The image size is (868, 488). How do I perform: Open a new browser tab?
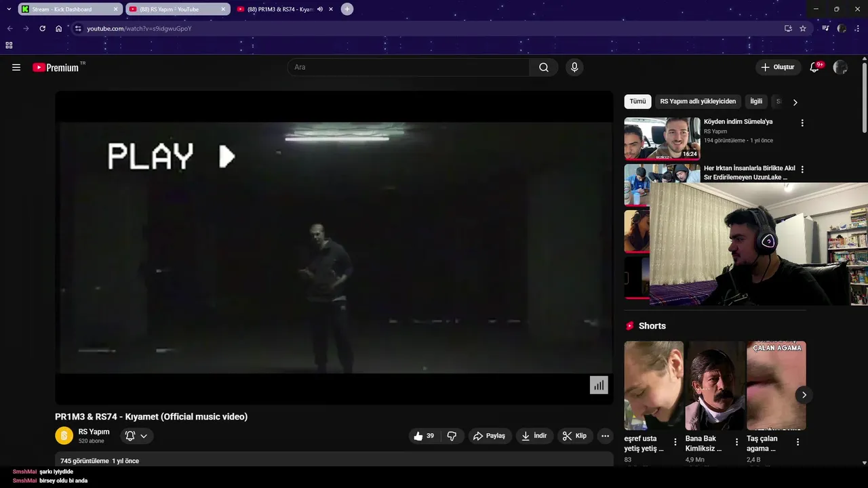(347, 9)
